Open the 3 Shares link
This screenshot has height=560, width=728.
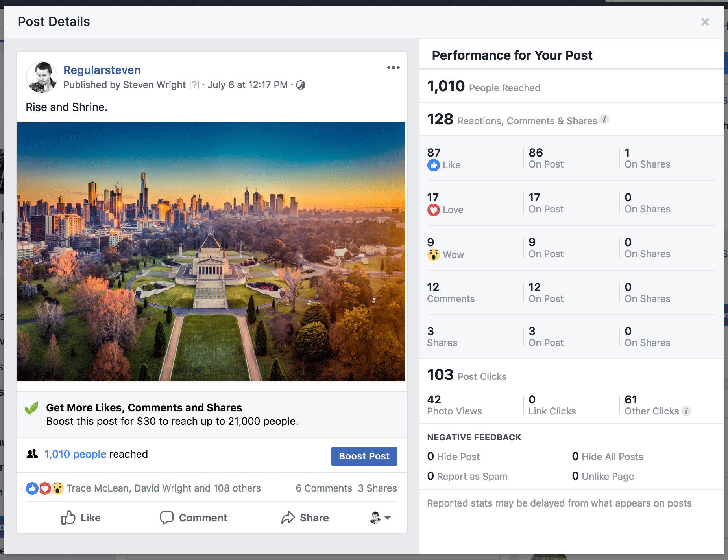coord(377,488)
